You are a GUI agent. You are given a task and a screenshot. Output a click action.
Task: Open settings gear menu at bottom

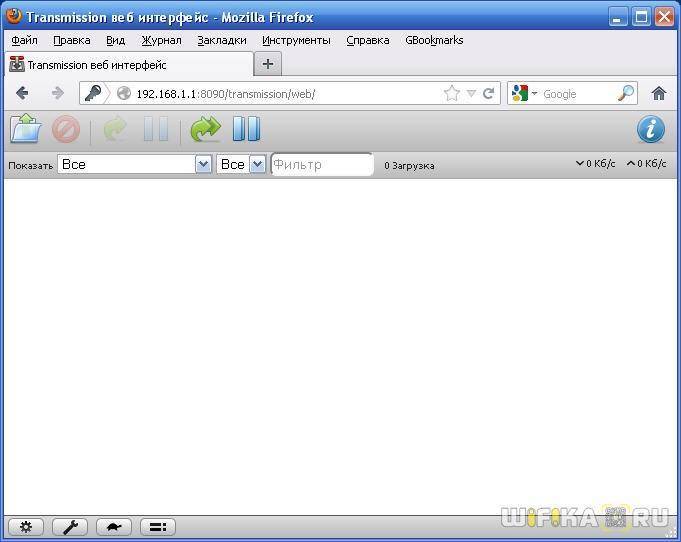coord(26,527)
